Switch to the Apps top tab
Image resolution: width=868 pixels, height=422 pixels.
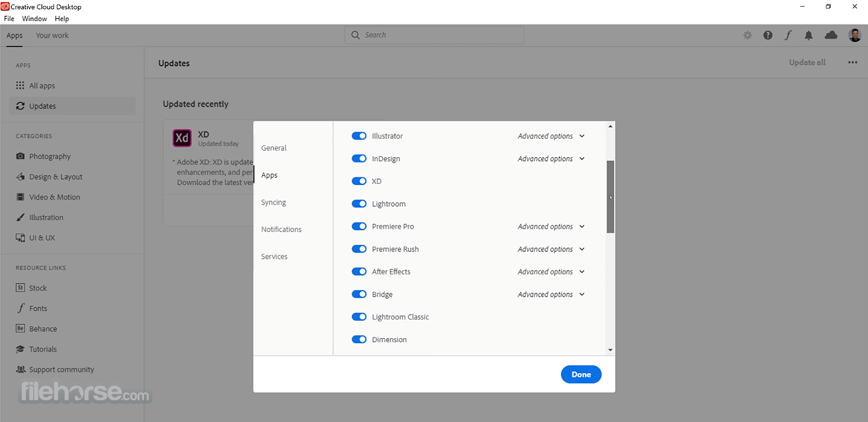pos(14,36)
